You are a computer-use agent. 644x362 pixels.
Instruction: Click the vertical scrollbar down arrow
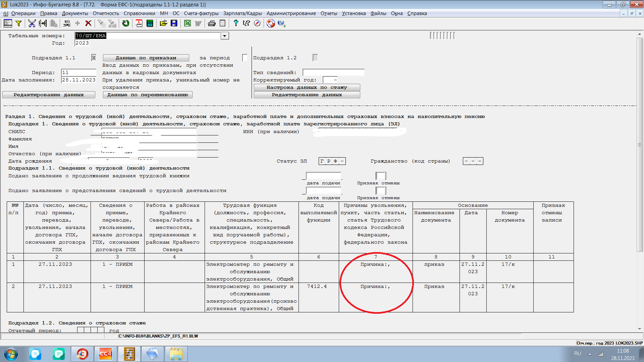(640, 329)
